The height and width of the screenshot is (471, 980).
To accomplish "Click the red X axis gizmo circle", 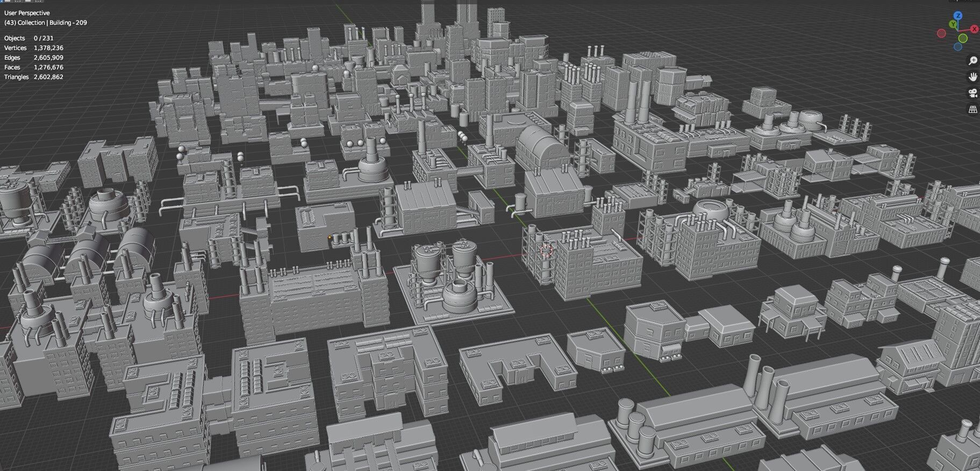I will point(974,29).
